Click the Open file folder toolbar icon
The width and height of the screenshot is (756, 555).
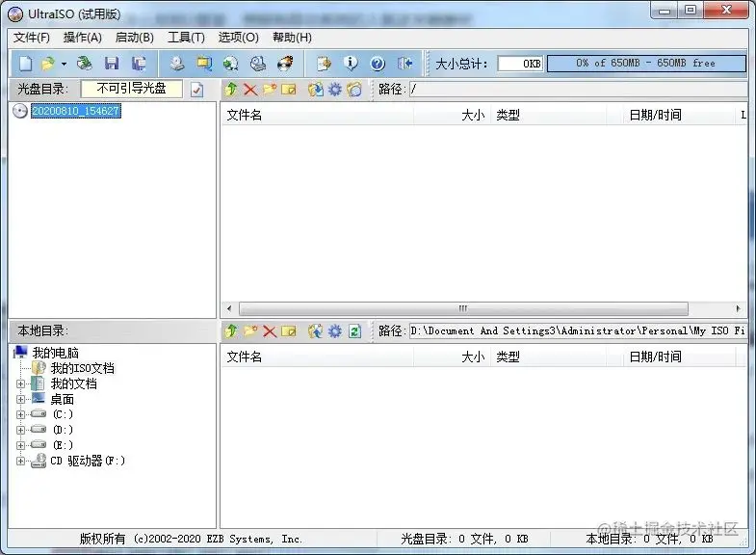48,64
